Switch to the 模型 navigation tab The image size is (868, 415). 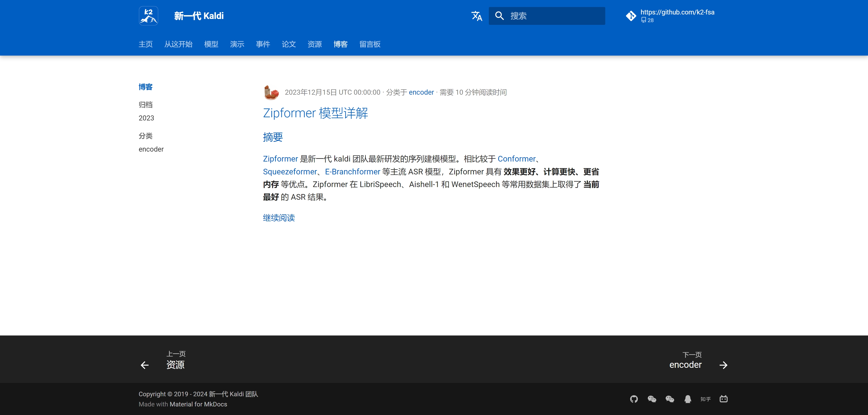211,44
